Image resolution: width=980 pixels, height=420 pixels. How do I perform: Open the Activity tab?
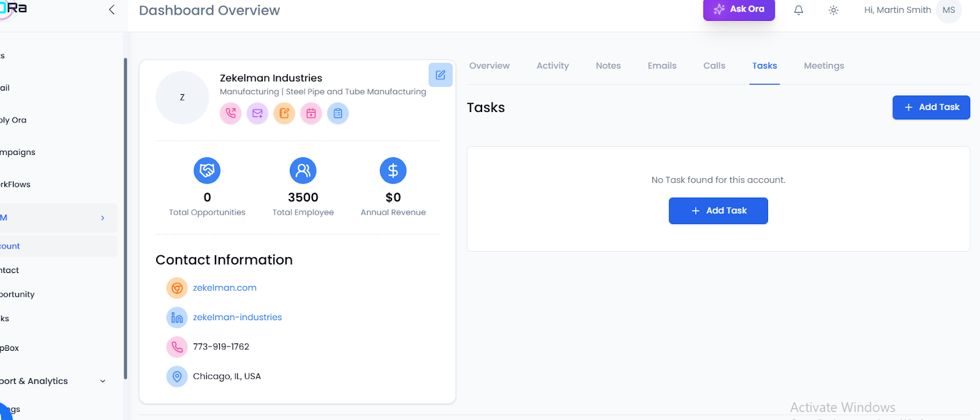click(x=552, y=66)
